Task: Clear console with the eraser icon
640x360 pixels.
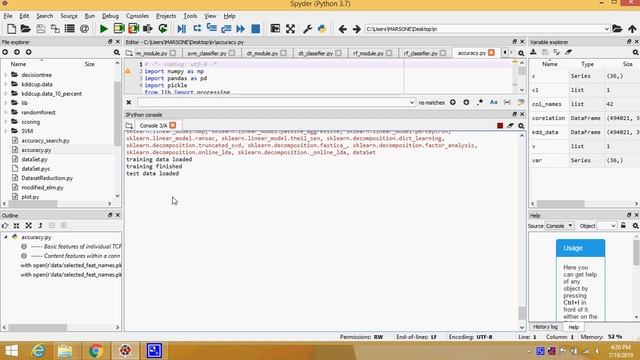Action: 511,126
